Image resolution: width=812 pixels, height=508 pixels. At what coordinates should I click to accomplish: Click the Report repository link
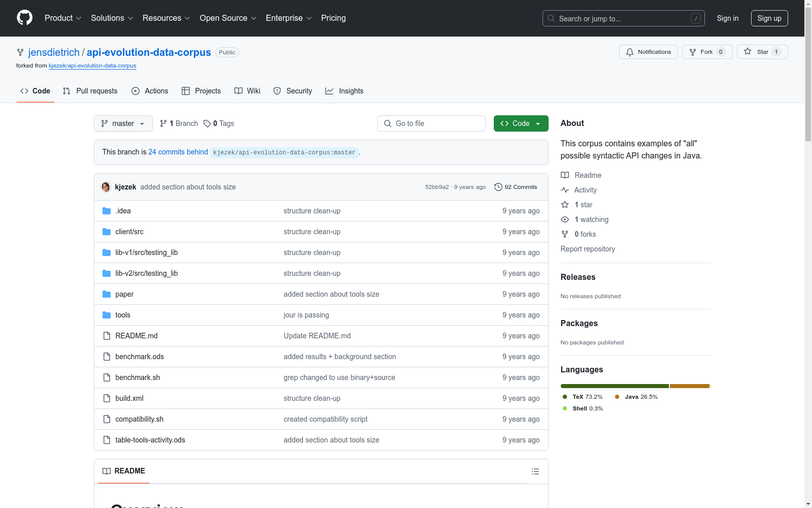(588, 249)
